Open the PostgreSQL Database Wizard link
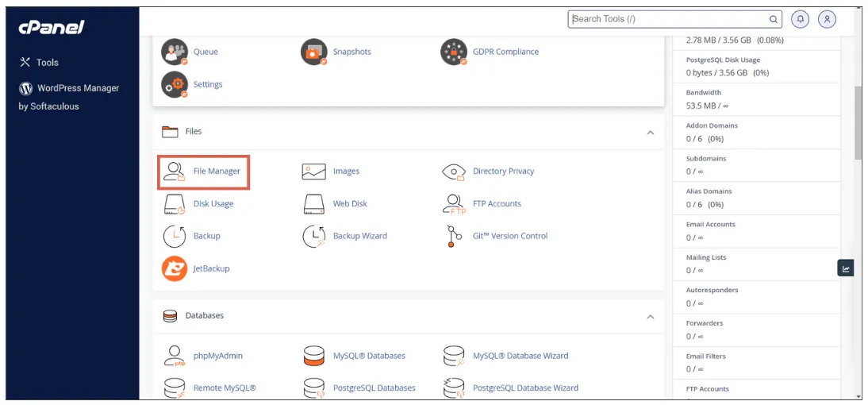The image size is (868, 405). tap(525, 388)
